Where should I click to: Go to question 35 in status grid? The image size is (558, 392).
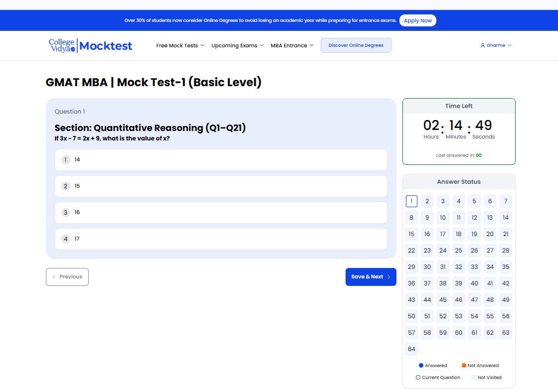click(x=506, y=267)
